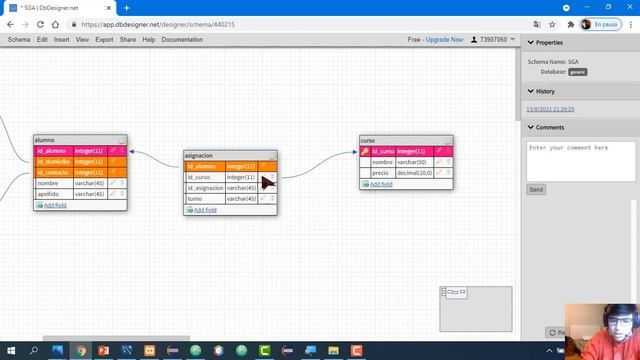Open alumno table settings icon
640x360 pixels.
(x=122, y=140)
